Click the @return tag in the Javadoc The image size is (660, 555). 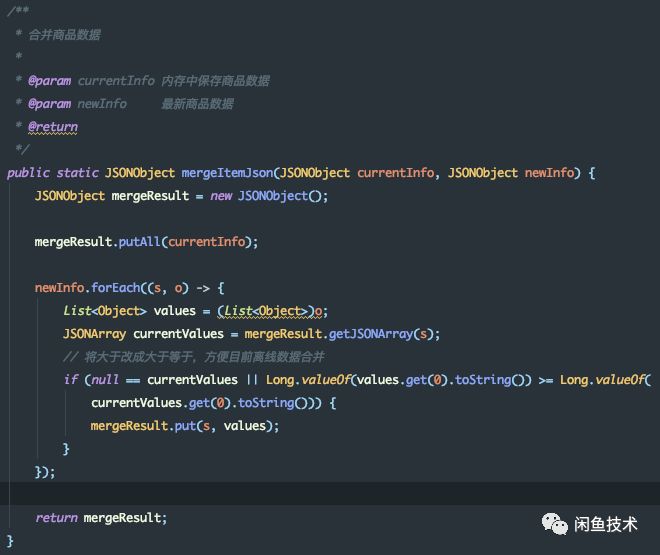[53, 127]
